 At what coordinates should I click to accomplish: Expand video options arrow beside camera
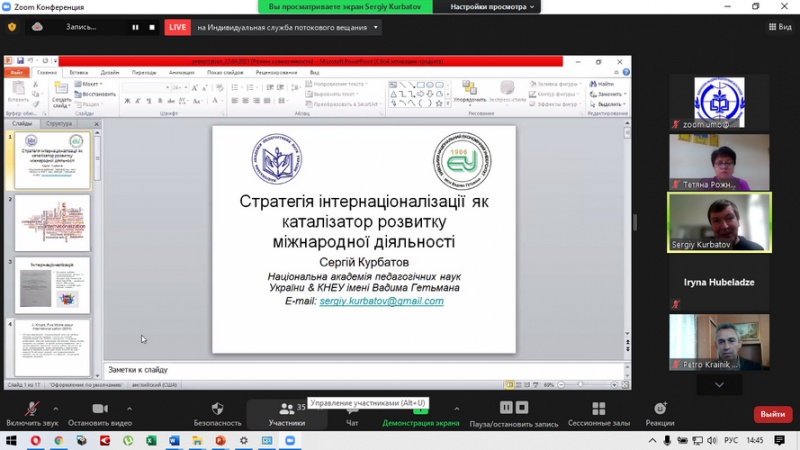(x=129, y=409)
